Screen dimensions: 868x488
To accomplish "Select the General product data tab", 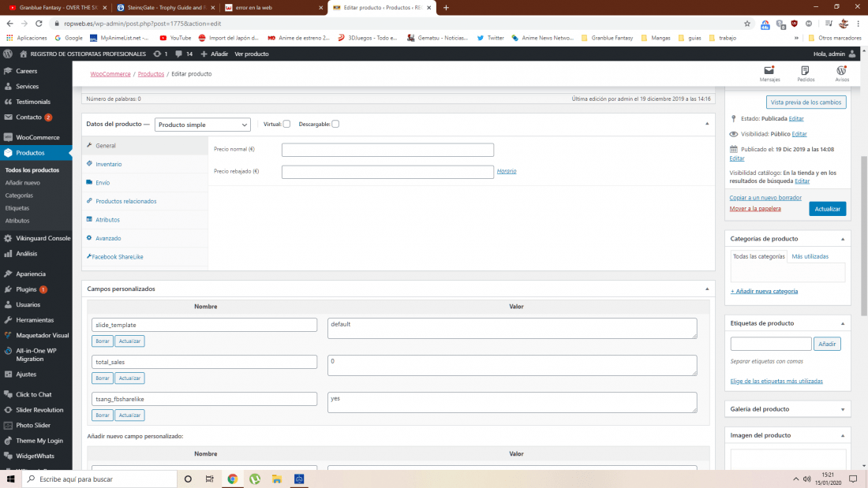I will pyautogui.click(x=145, y=146).
